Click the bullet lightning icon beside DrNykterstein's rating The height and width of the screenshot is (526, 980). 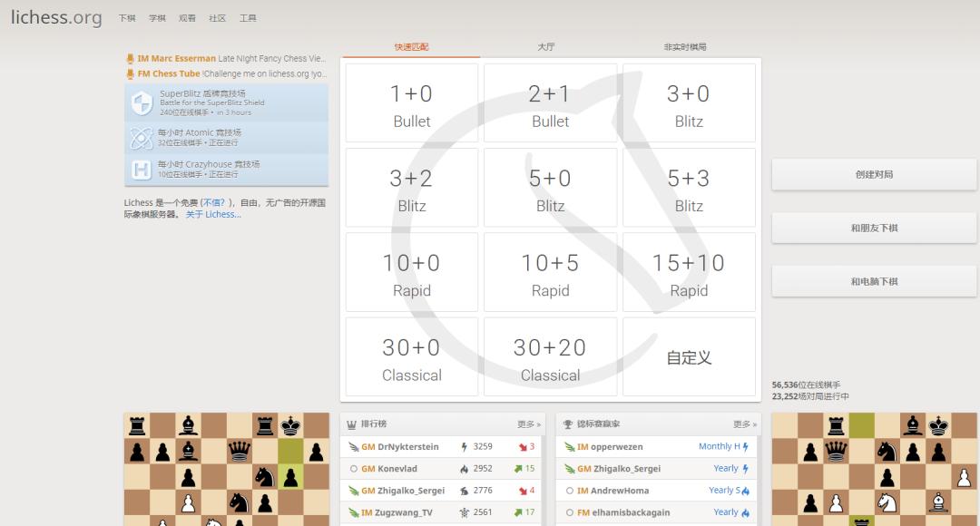463,445
